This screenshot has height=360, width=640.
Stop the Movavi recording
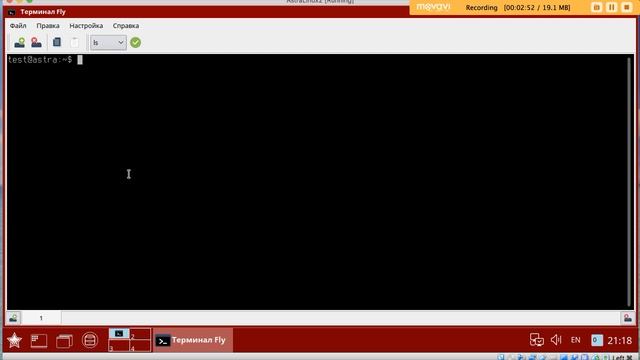[x=627, y=7]
